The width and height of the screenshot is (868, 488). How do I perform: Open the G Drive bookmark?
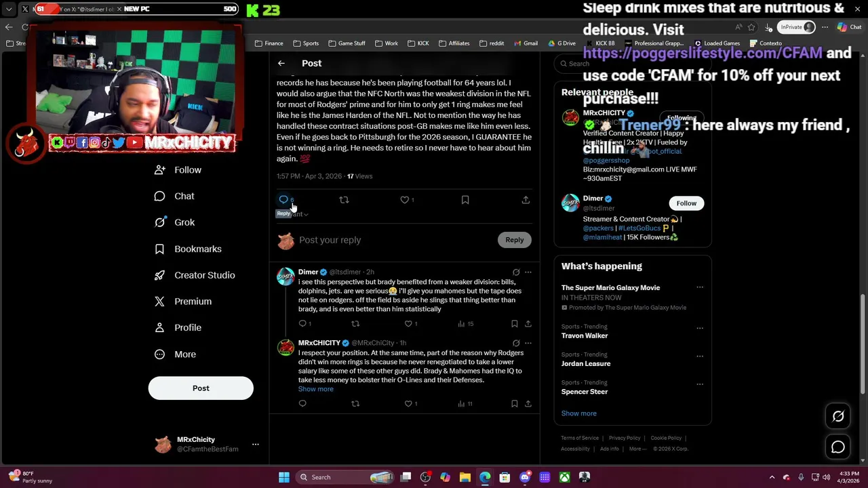(x=562, y=43)
